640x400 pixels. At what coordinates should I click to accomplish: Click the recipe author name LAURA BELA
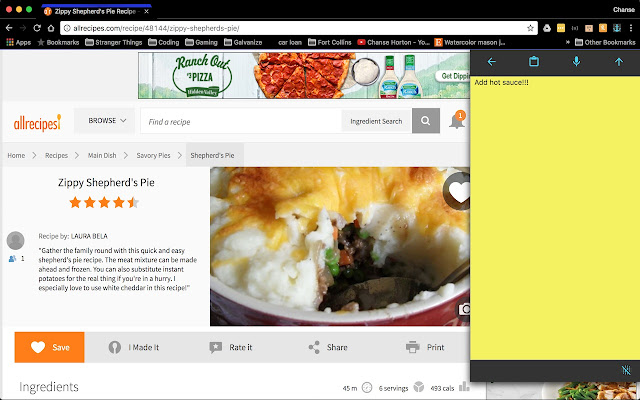click(x=89, y=236)
